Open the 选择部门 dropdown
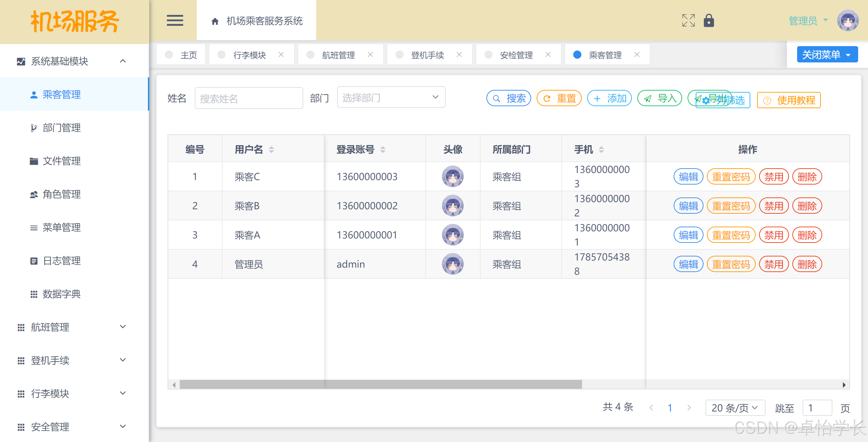Image resolution: width=868 pixels, height=442 pixels. (x=391, y=97)
